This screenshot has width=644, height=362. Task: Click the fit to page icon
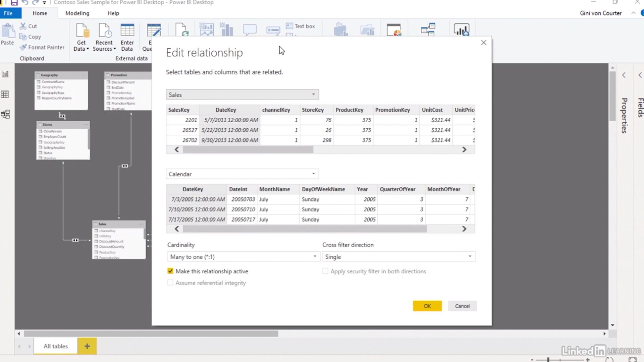click(x=633, y=360)
